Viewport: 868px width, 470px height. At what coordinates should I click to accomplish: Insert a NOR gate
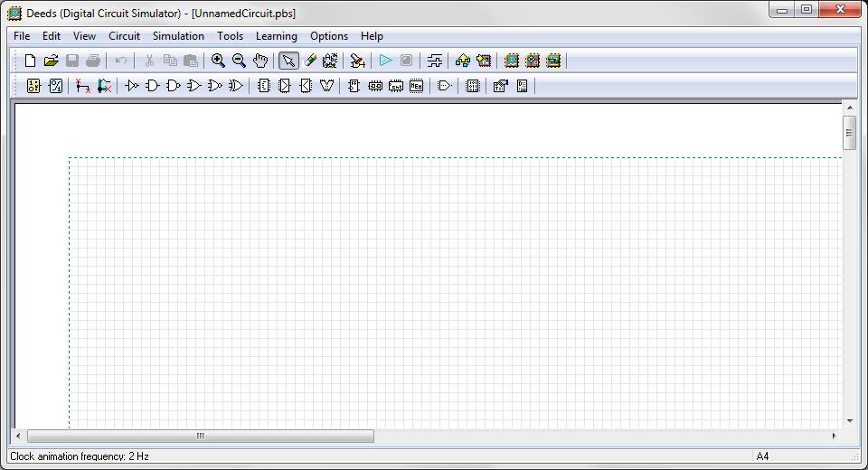[215, 86]
